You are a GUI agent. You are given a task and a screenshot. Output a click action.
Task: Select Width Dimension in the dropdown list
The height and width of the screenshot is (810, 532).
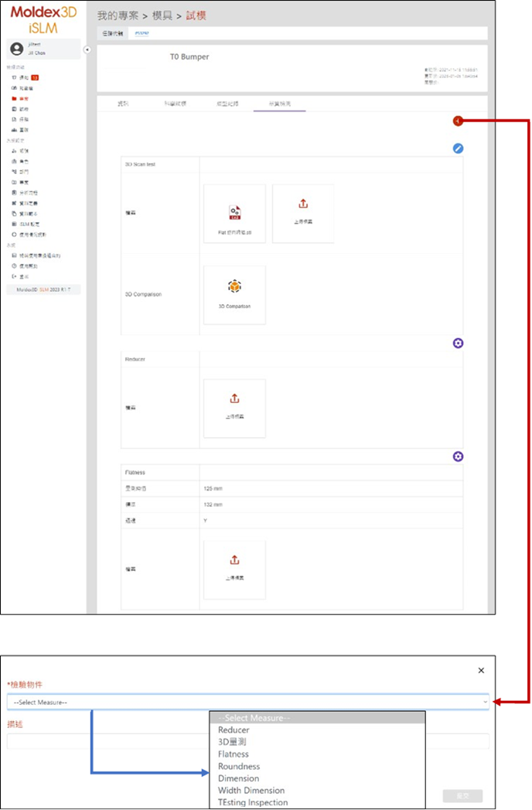(x=251, y=791)
